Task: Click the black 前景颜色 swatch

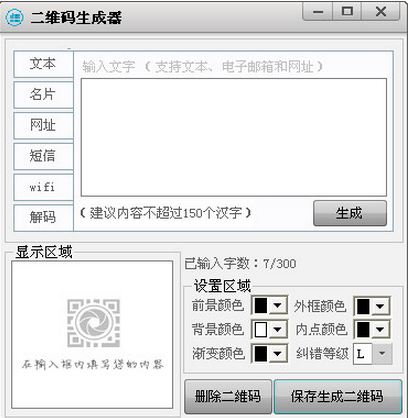Action: pos(261,305)
